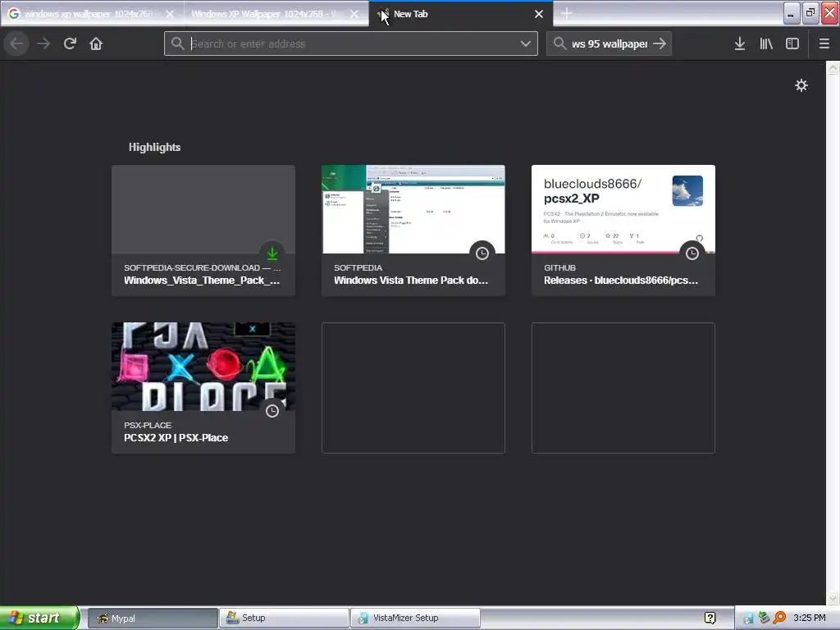This screenshot has height=630, width=840.
Task: Click history clock badge on PSX-Place card
Action: pyautogui.click(x=272, y=411)
